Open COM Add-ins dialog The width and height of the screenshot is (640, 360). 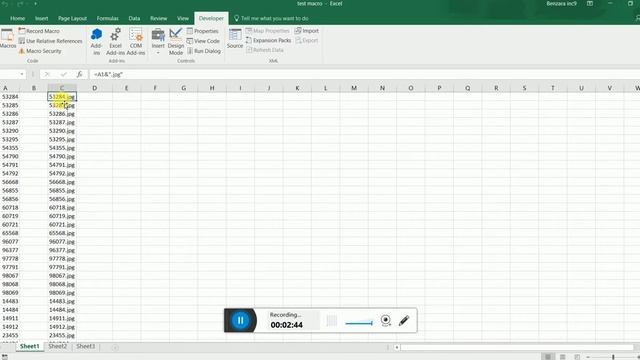click(136, 41)
